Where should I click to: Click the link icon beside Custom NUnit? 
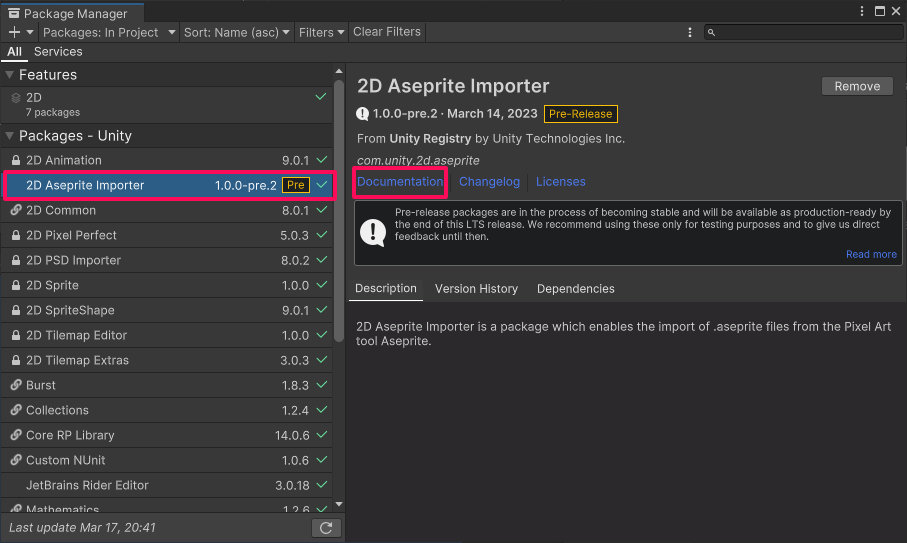[x=16, y=460]
